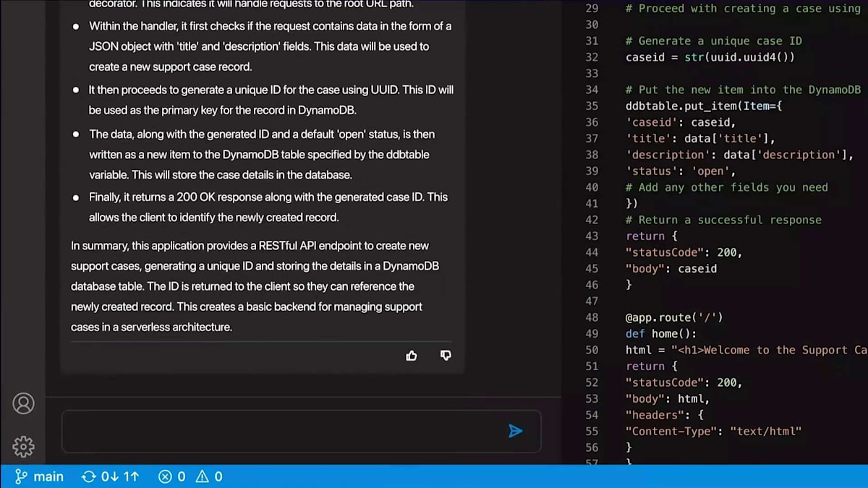Open the warnings count in status bar
The height and width of the screenshot is (488, 868).
click(x=209, y=476)
